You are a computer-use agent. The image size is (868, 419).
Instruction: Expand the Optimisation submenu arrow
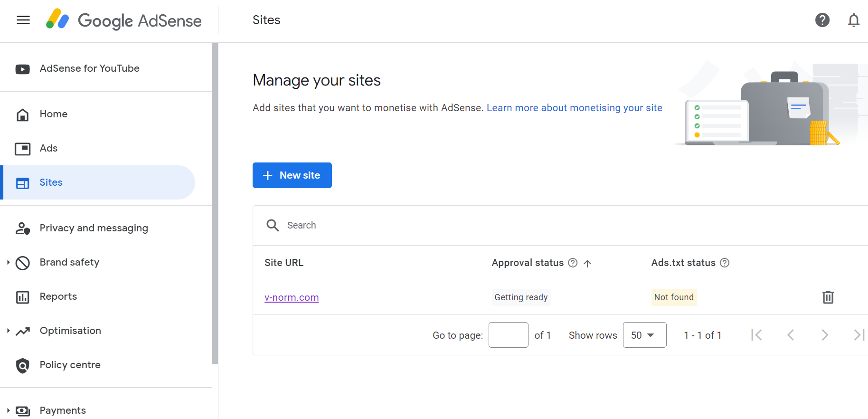pos(8,331)
